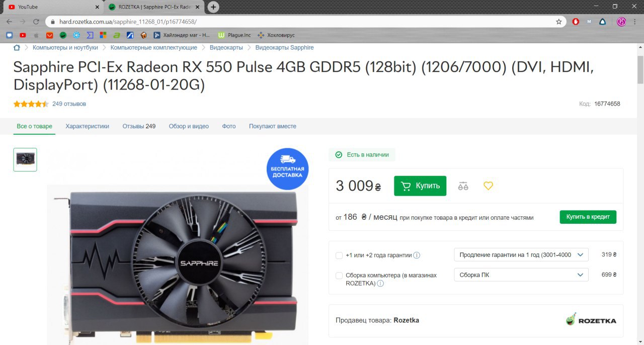The height and width of the screenshot is (345, 644).
Task: Switch to Характеристики tab
Action: click(x=87, y=126)
